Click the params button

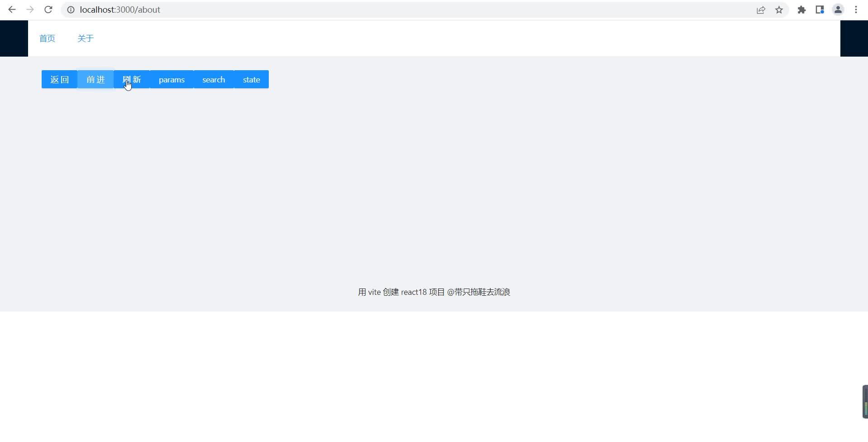[172, 79]
